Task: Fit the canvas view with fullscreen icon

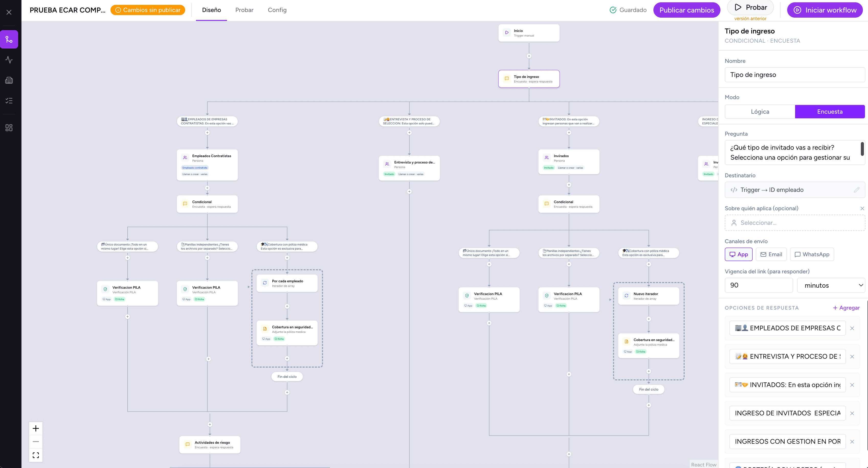Action: click(36, 455)
